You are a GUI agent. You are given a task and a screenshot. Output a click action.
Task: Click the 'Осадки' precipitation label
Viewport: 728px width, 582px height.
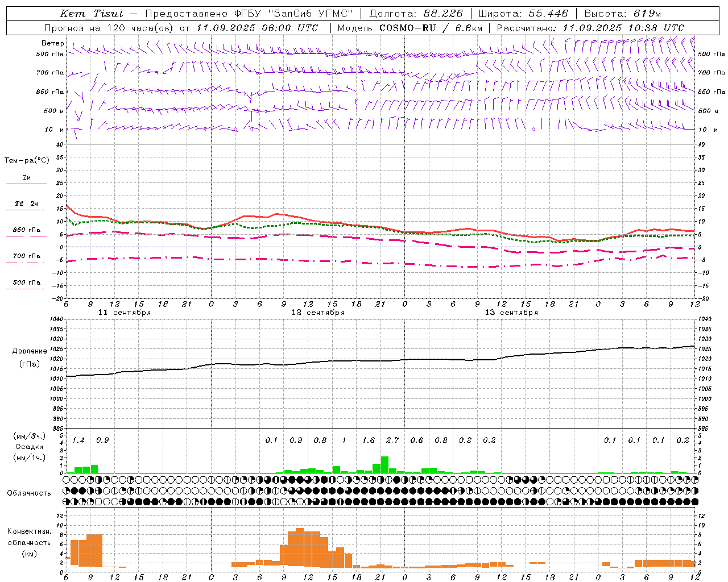click(30, 447)
